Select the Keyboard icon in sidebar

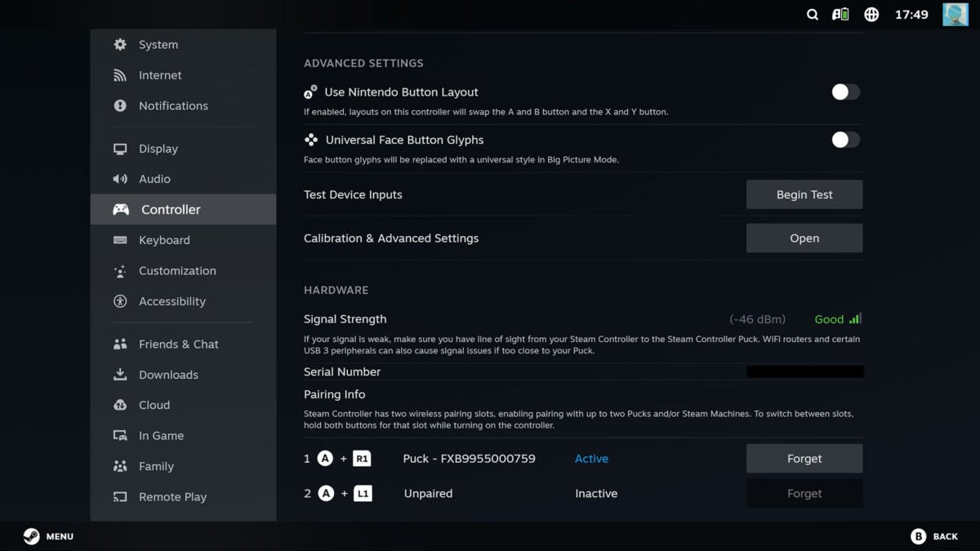(120, 240)
